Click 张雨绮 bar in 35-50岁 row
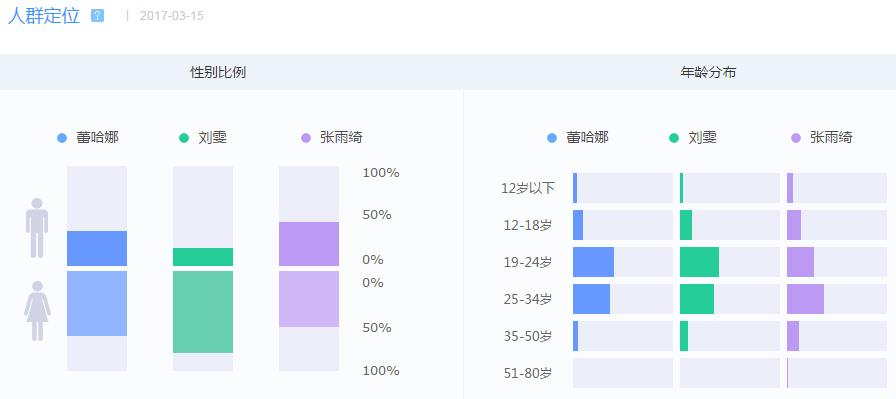 point(793,336)
